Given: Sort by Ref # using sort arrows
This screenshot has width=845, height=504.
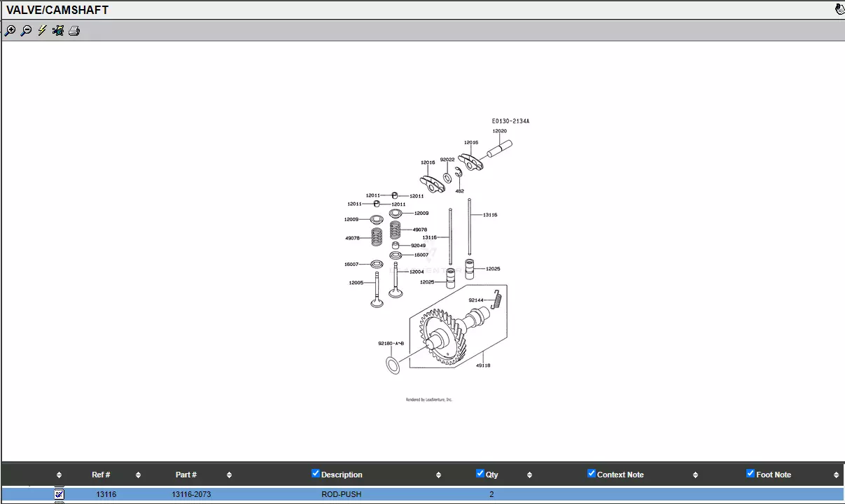Looking at the screenshot, I should 138,475.
